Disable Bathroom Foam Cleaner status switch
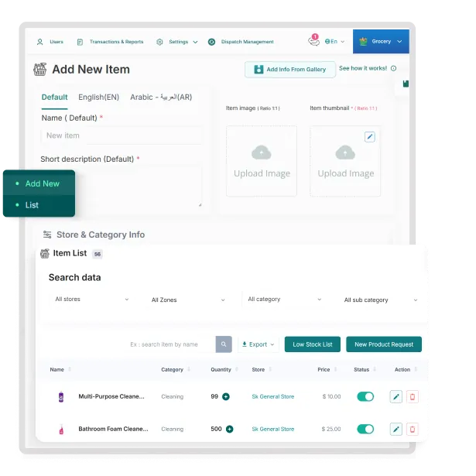The height and width of the screenshot is (476, 476). click(365, 429)
